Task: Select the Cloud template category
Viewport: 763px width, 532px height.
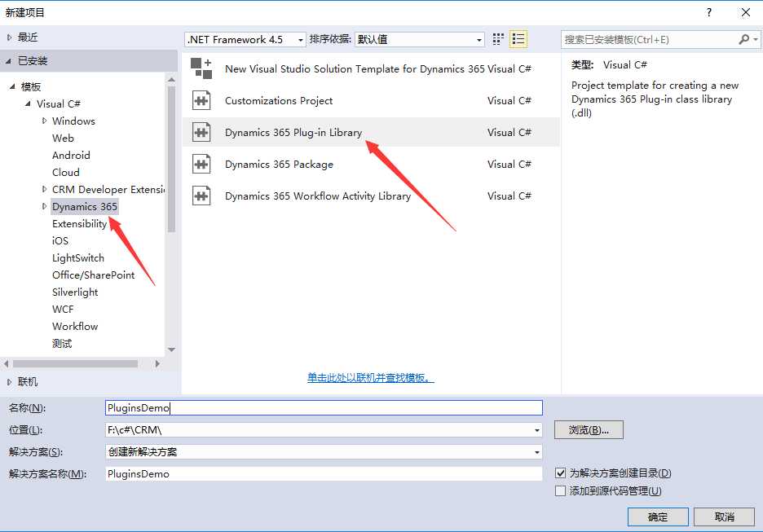Action: (x=66, y=172)
